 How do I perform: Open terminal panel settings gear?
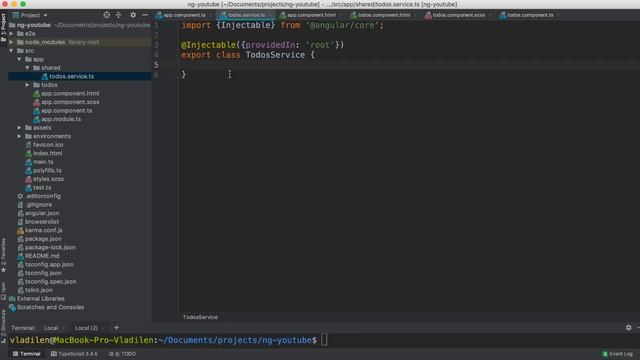(x=629, y=328)
